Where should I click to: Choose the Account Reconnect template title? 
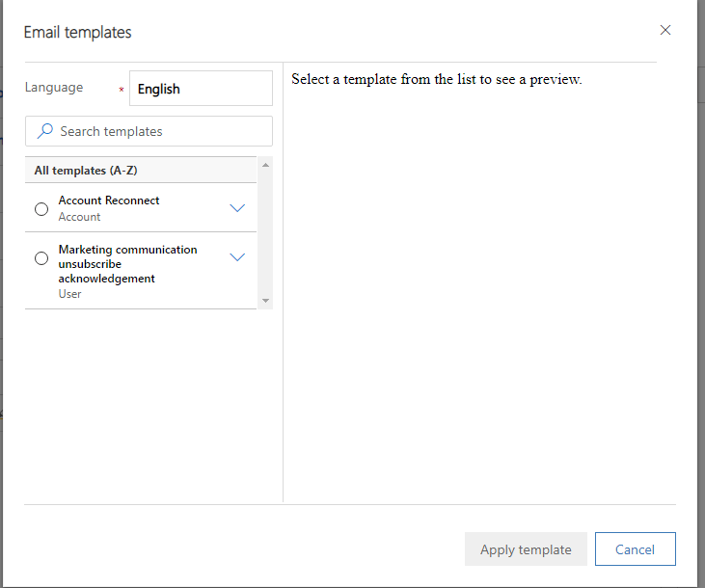[109, 200]
